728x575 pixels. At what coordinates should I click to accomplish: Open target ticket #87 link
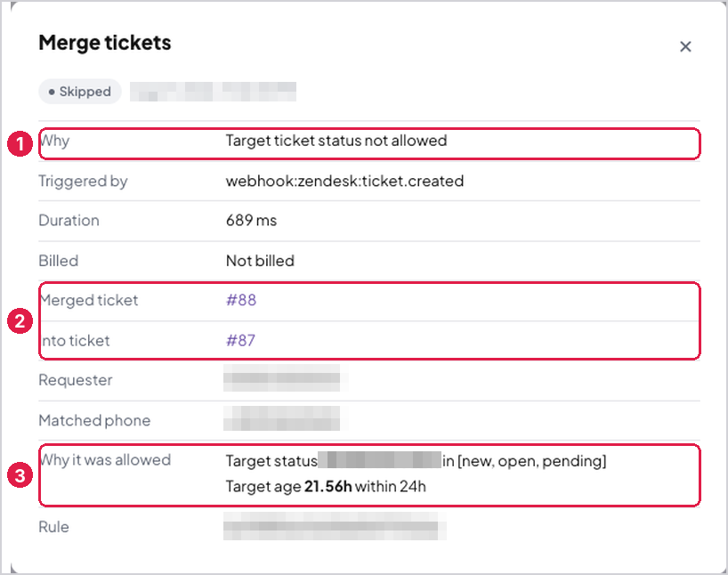tap(240, 340)
